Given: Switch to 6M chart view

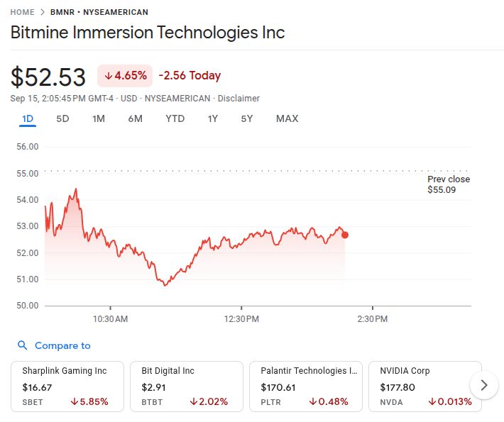Looking at the screenshot, I should [x=135, y=118].
